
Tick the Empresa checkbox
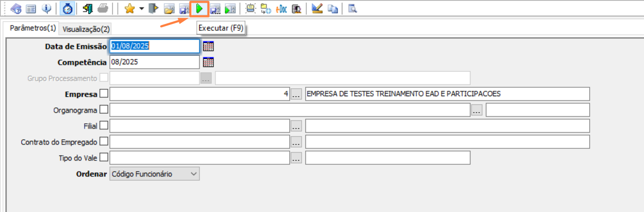(104, 94)
